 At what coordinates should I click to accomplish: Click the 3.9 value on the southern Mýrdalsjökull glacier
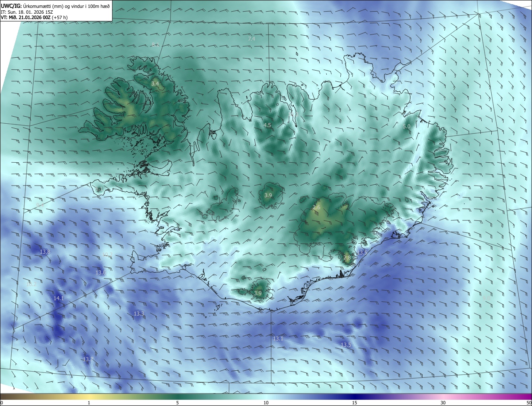point(258,293)
